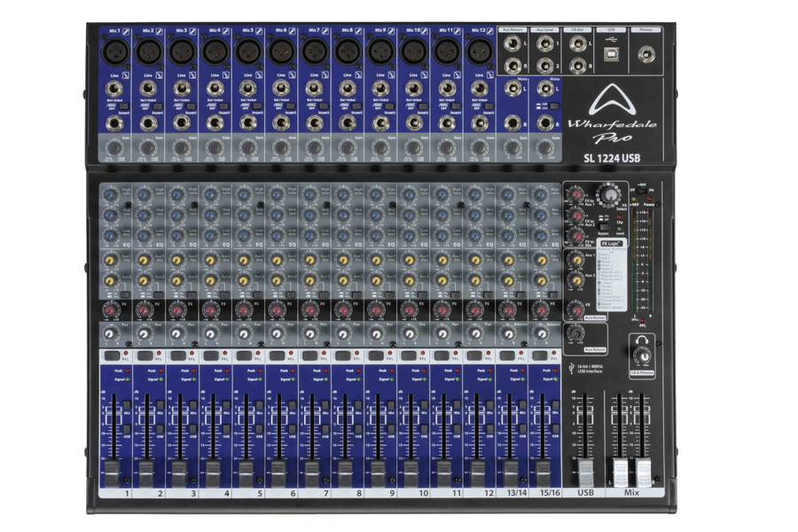Click the Aux Send 2 jack
798x532 pixels.
coord(544,66)
